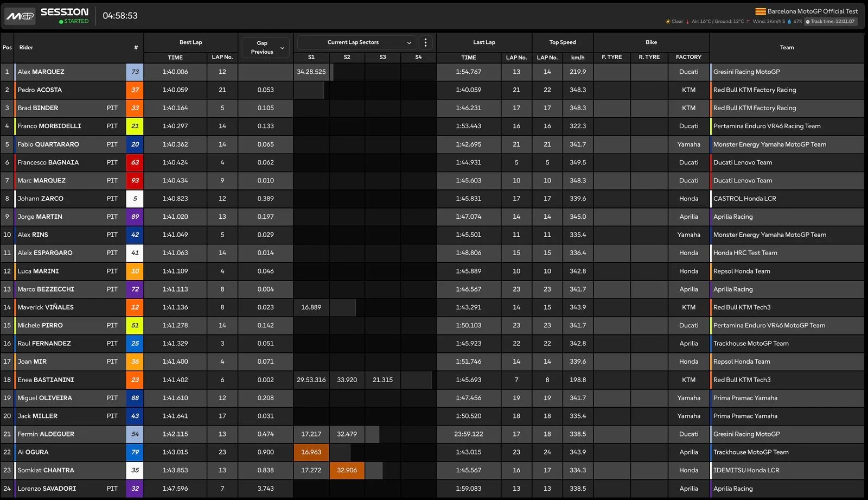Click the Best Lap column header

(191, 42)
